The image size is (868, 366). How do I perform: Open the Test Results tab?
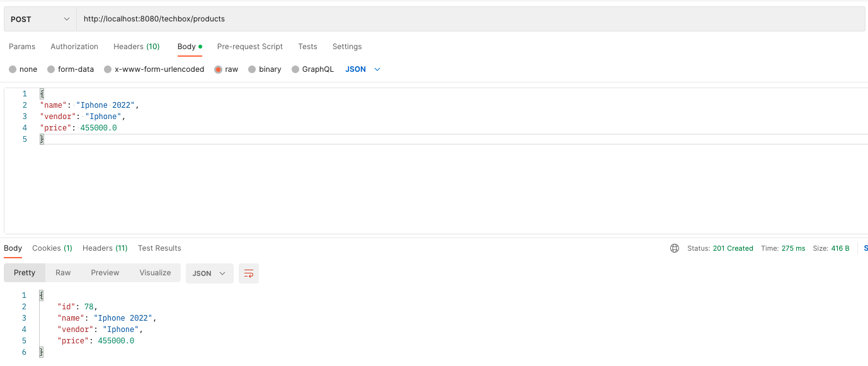[159, 248]
